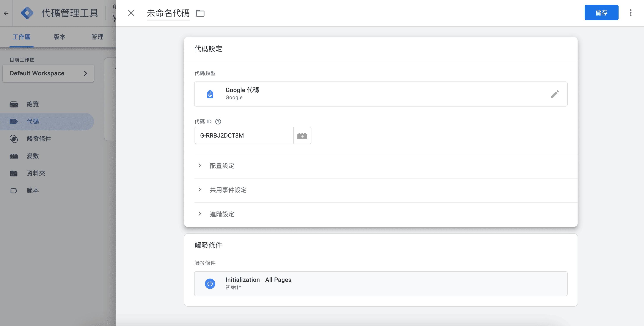The height and width of the screenshot is (326, 644).
Task: Close the tag editor with X
Action: pos(131,13)
